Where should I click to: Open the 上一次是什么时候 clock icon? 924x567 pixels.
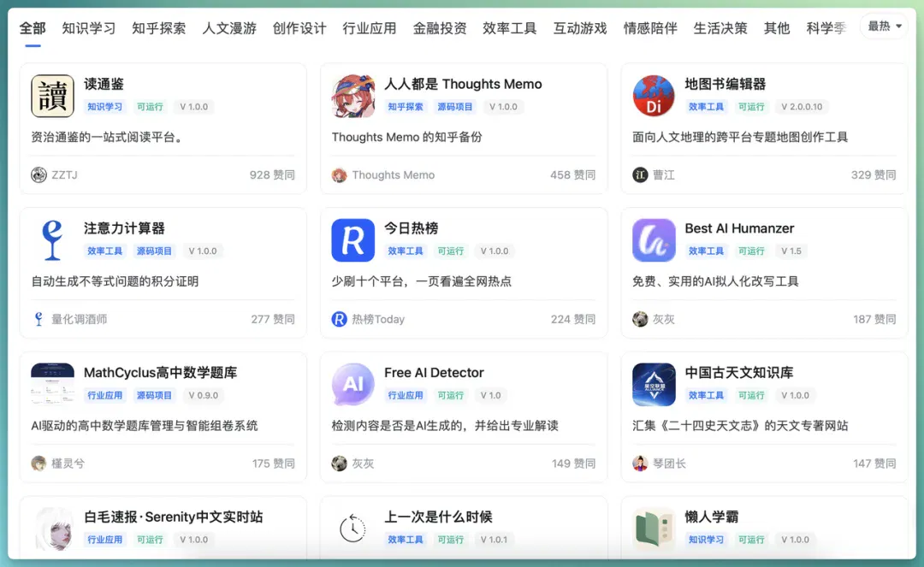(353, 529)
